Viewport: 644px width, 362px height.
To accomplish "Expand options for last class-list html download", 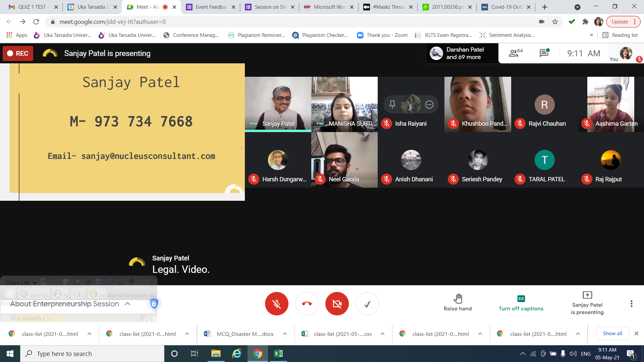I will click(578, 334).
